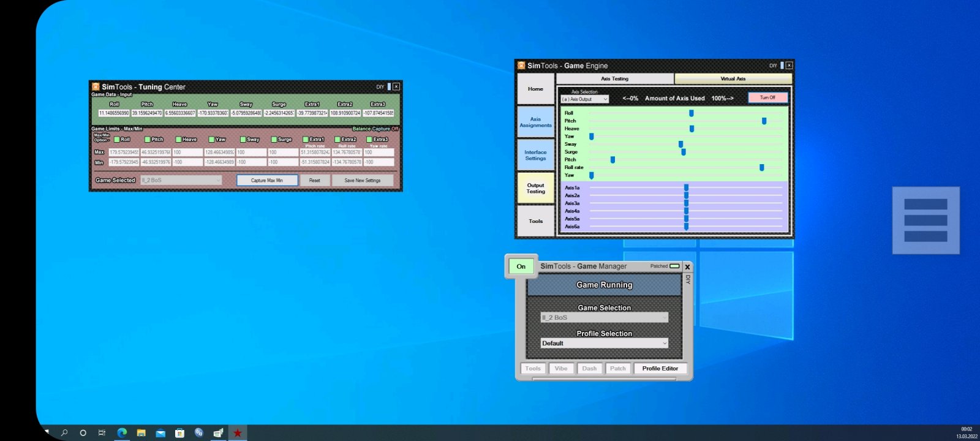Click Save New Settings

(x=363, y=180)
